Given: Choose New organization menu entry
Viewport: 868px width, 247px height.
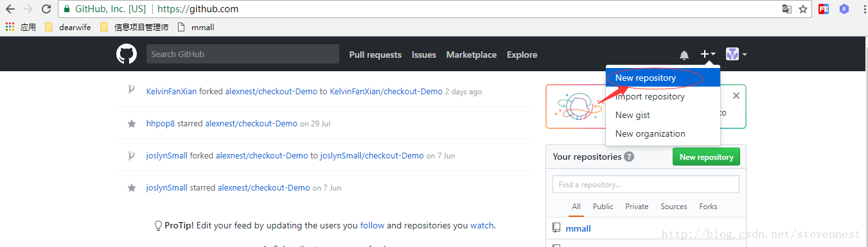Looking at the screenshot, I should (663, 133).
